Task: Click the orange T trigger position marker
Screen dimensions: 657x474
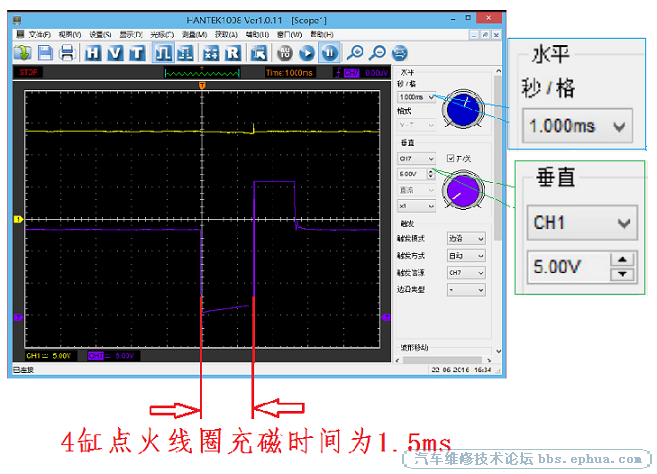Action: pos(202,85)
